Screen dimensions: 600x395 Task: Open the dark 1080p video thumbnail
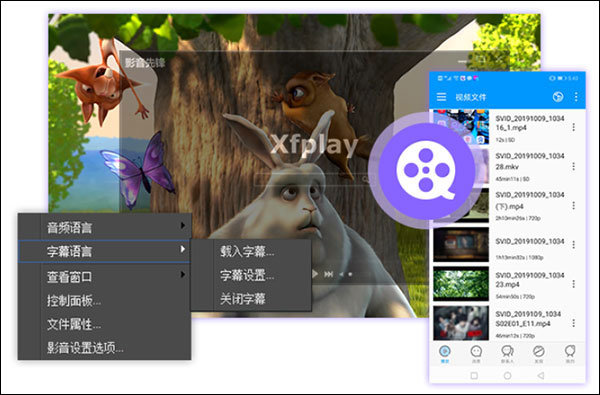coord(461,245)
